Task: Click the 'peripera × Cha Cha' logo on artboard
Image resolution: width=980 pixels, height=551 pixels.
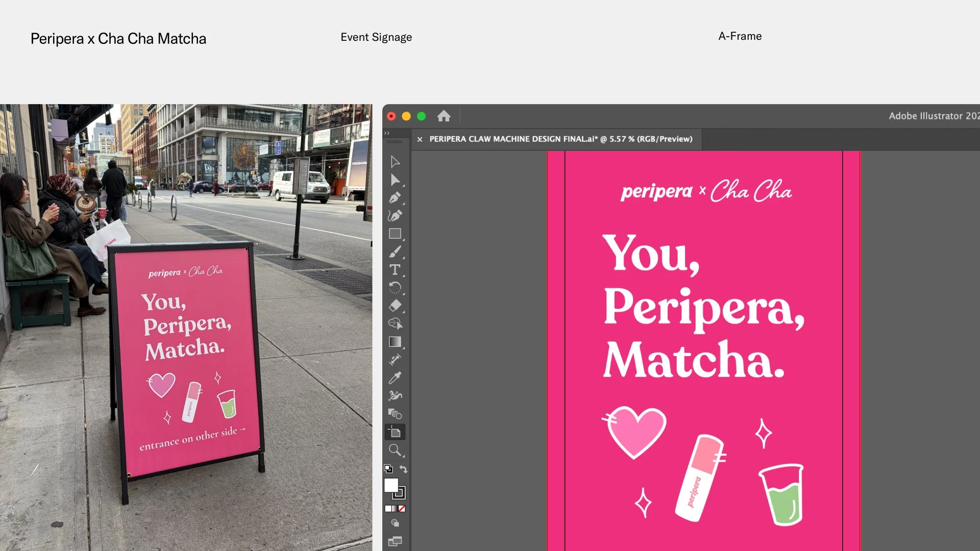Action: 706,191
